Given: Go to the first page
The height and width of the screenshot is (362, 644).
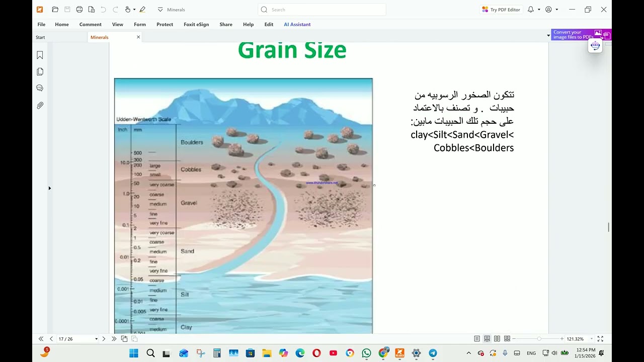Looking at the screenshot, I should coord(41,339).
